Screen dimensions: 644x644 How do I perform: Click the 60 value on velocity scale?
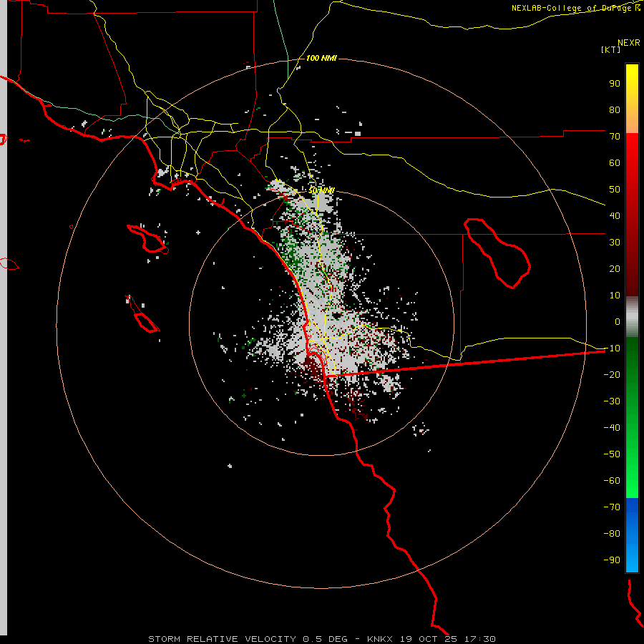tap(615, 162)
